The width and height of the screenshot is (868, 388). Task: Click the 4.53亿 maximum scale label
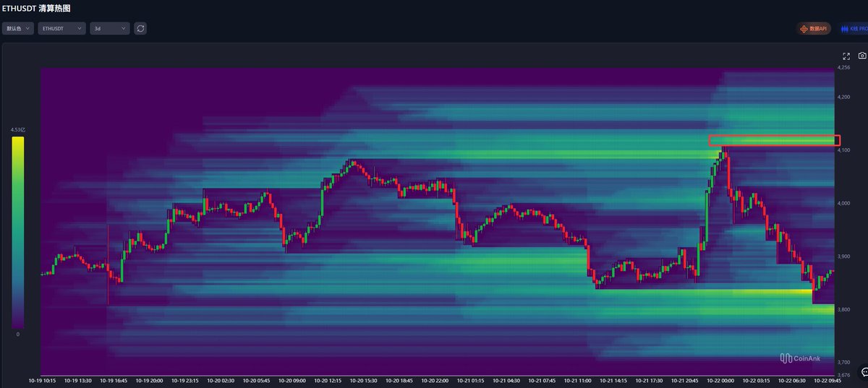[17, 130]
